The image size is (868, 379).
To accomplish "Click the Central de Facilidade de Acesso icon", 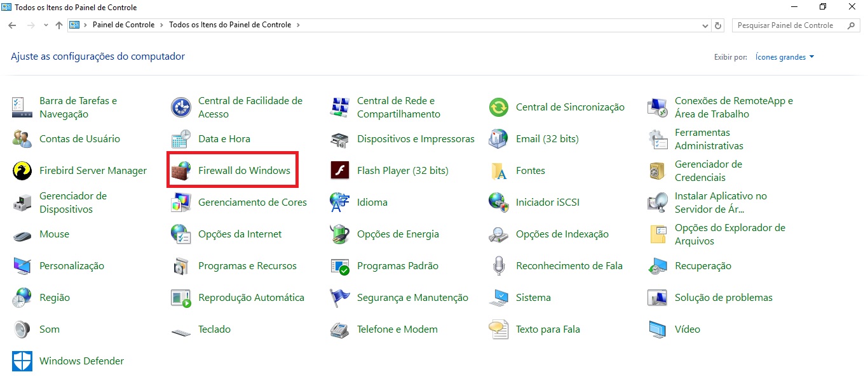I will 181,107.
